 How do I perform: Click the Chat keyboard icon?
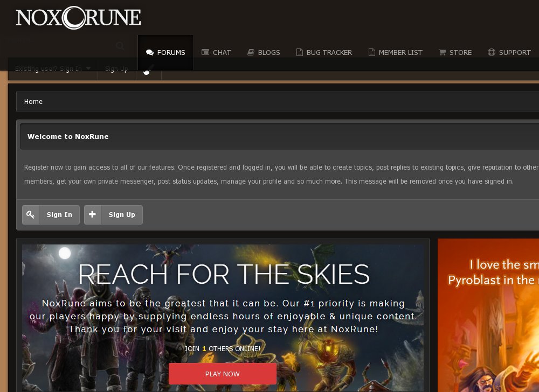point(205,52)
